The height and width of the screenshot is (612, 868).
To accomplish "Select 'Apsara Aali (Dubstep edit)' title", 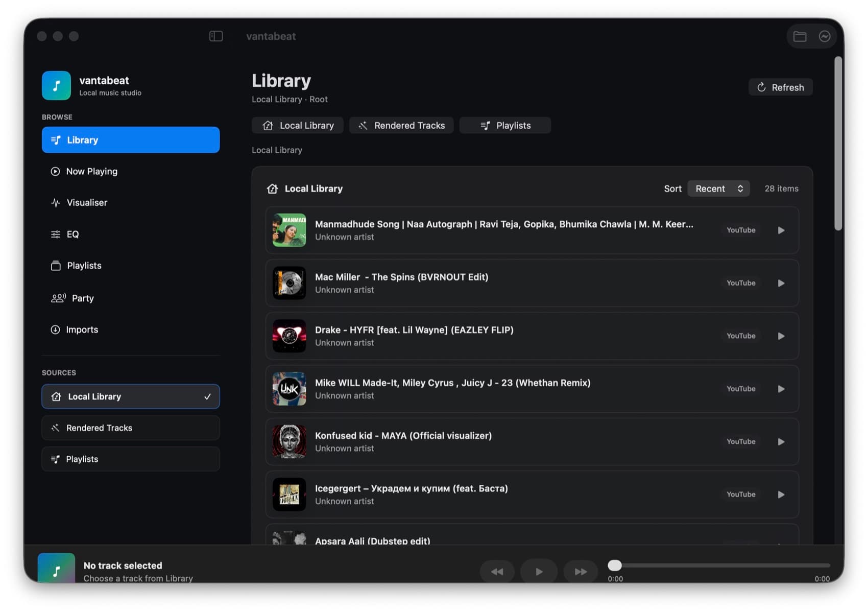I will tap(373, 541).
